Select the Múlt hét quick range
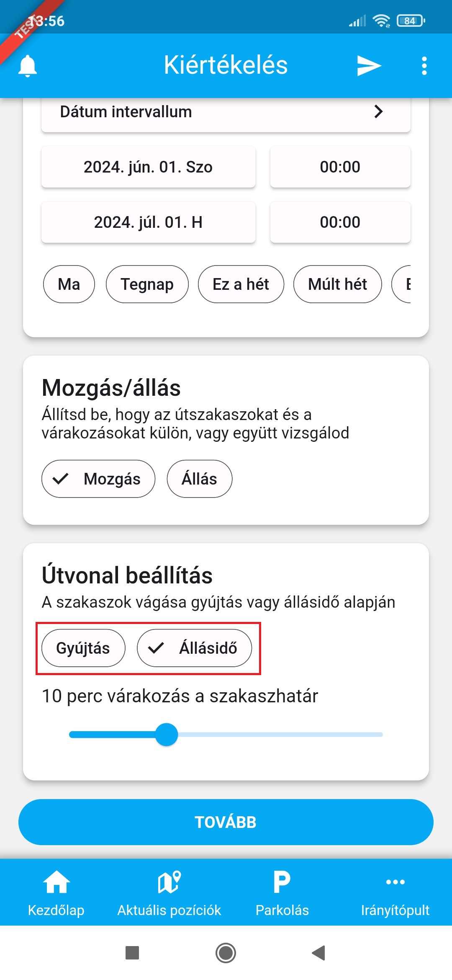 pyautogui.click(x=337, y=284)
